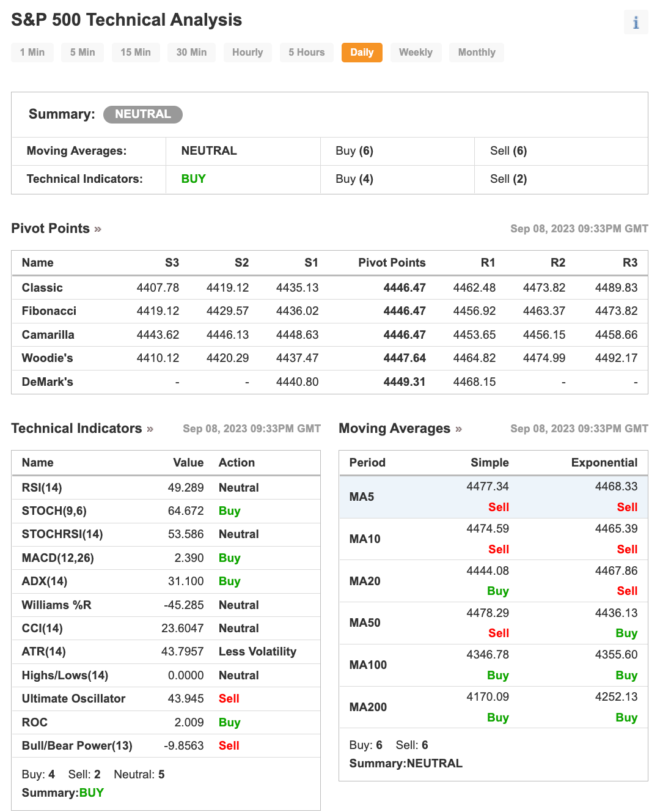The height and width of the screenshot is (812, 660).
Task: Select the Classic pivot row name
Action: pos(42,288)
